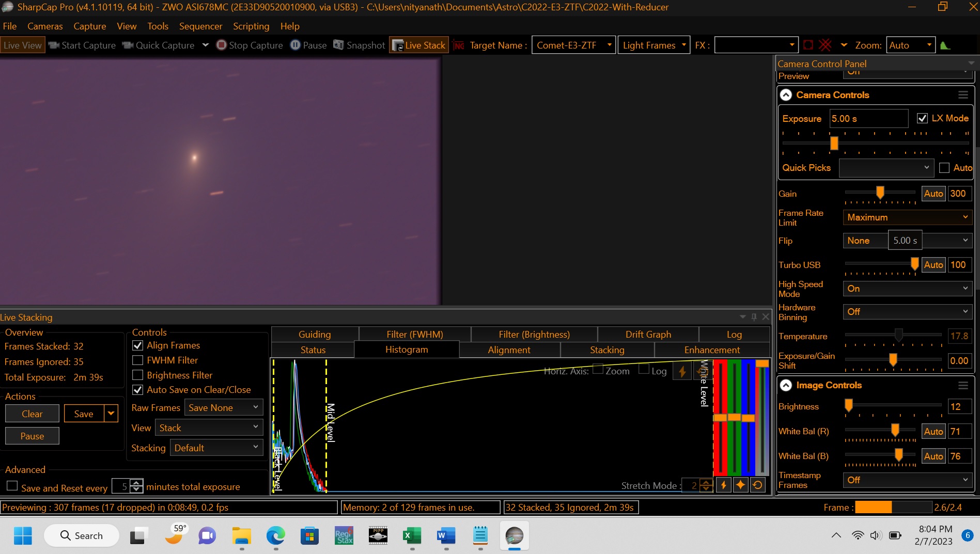980x554 pixels.
Task: Check Save and Reset every checkbox
Action: coord(12,486)
